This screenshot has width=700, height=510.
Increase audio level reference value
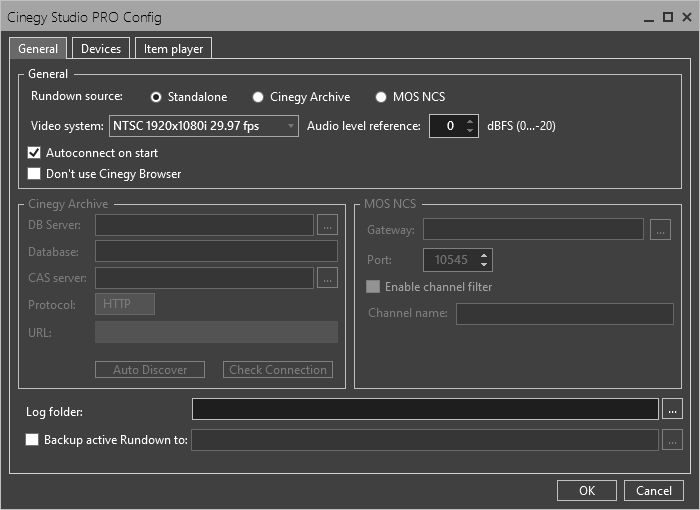pos(470,121)
